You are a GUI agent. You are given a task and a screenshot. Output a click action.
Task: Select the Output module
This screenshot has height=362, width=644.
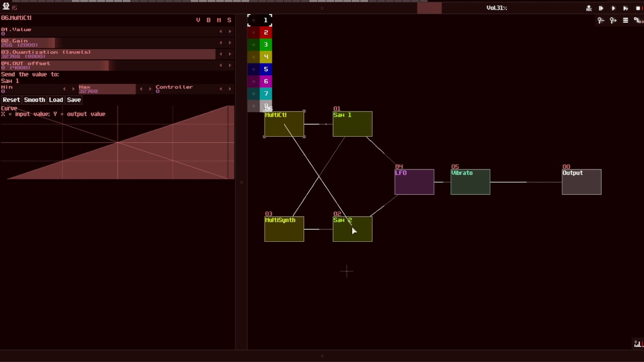[582, 182]
